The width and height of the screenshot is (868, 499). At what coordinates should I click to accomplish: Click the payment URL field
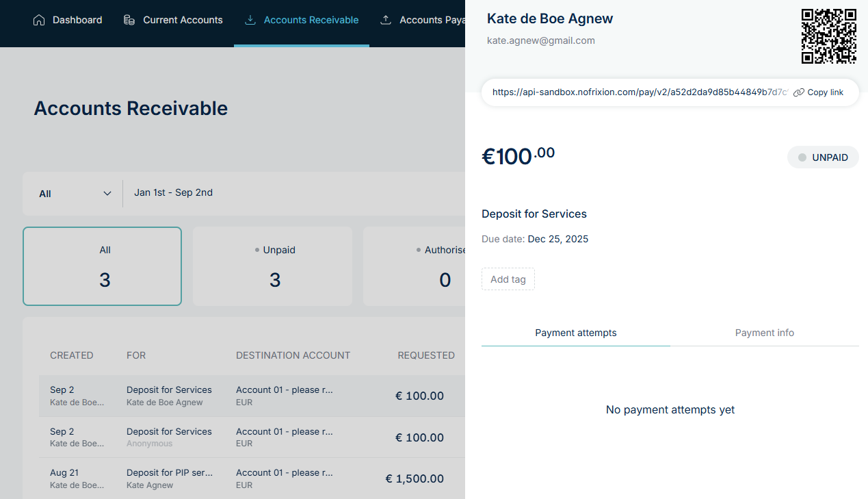point(640,92)
